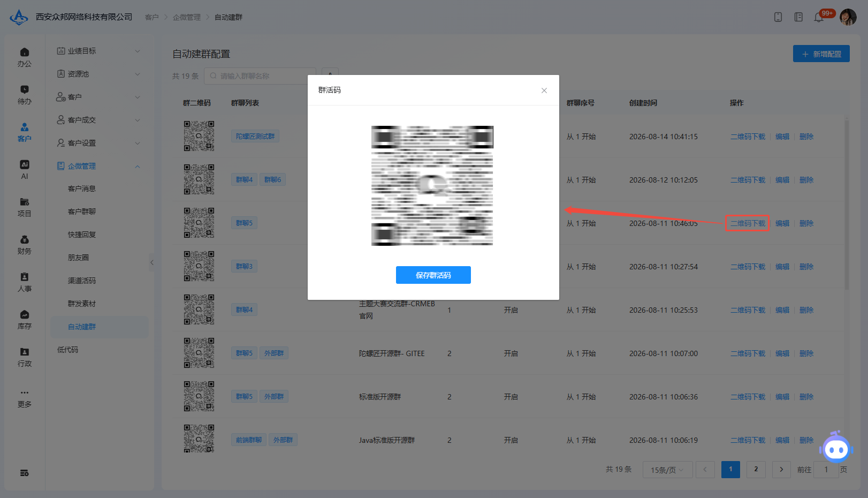Click the Java标准版开源群 name cell

pyautogui.click(x=387, y=440)
